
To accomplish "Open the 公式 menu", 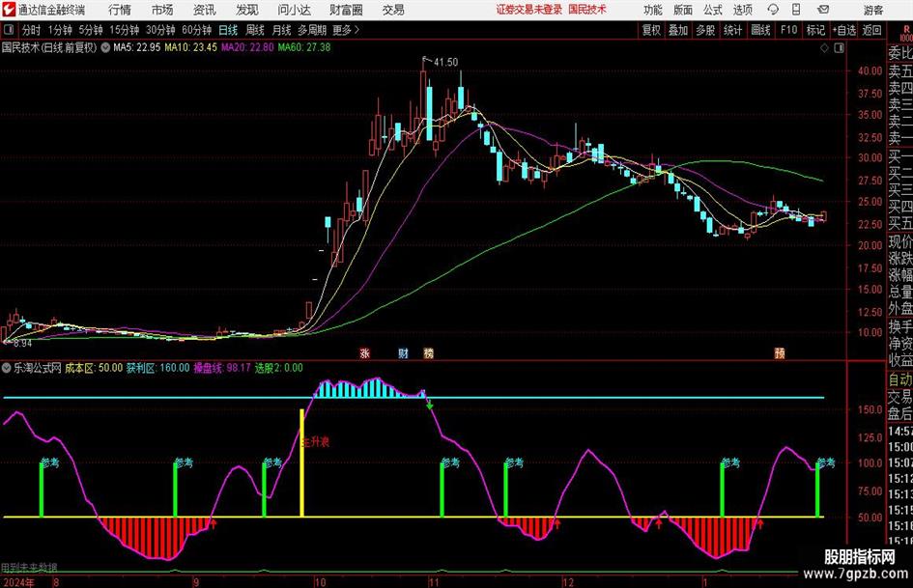I will pos(712,10).
